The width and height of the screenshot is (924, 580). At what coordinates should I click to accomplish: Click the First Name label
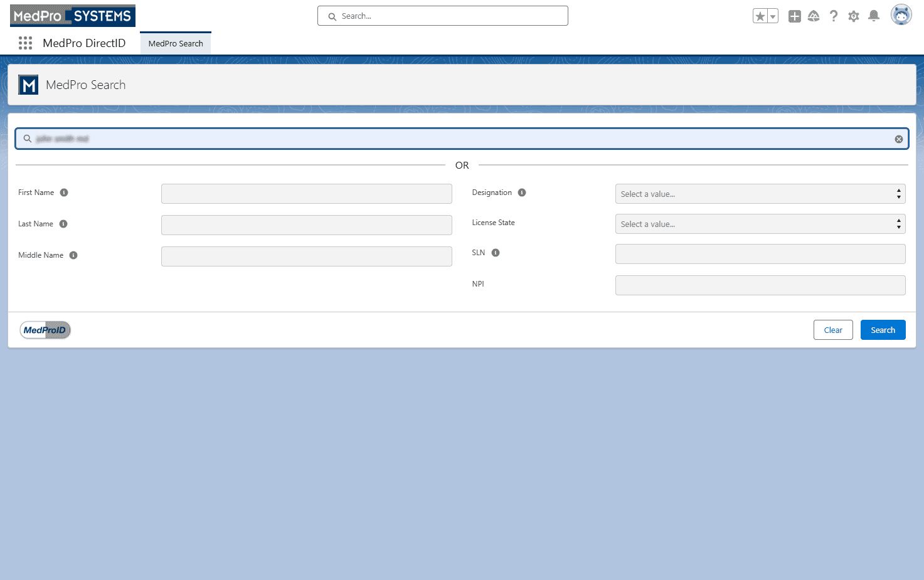click(36, 192)
